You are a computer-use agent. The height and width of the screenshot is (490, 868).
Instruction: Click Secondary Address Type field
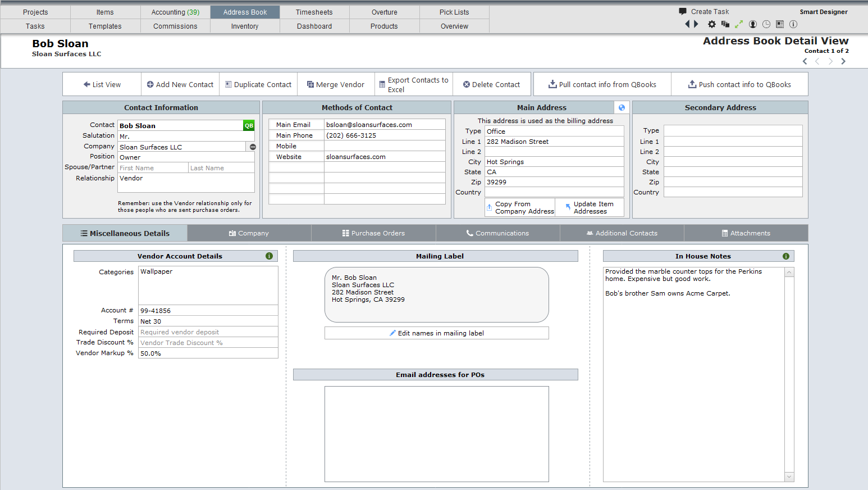(733, 130)
